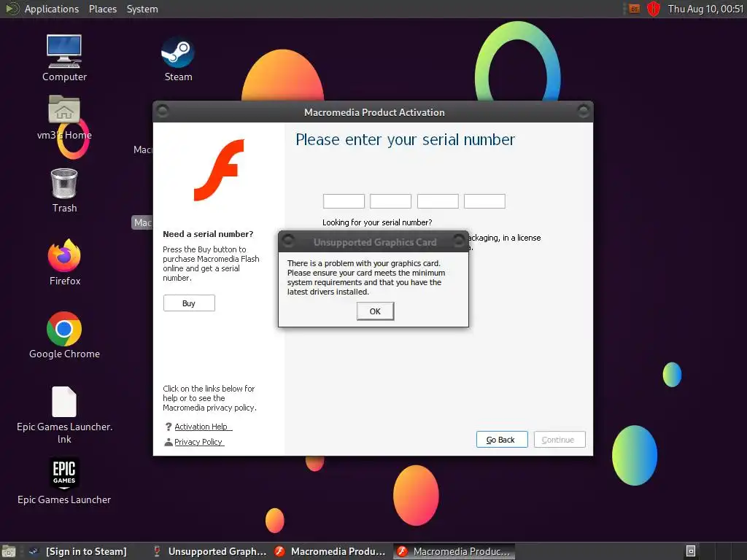This screenshot has width=747, height=560.
Task: Select active Macromedia Produc... taskbar entry
Action: coord(454,551)
